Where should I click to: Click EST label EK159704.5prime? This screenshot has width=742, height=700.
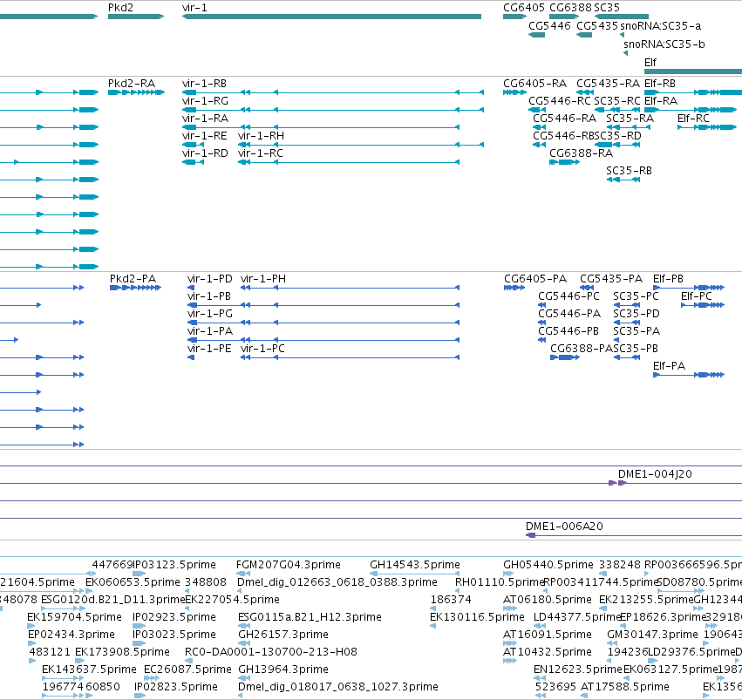[x=74, y=617]
